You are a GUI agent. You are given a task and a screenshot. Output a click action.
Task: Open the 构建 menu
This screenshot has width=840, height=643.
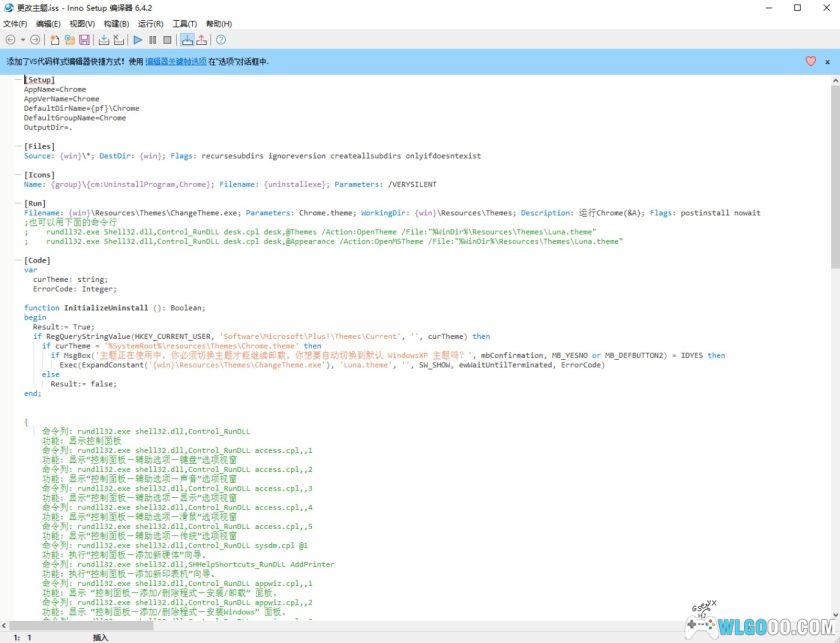click(116, 23)
